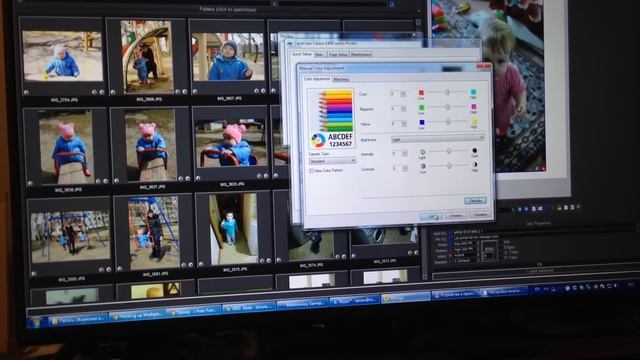This screenshot has height=360, width=640.
Task: Open Quick Setup tab in printer properties
Action: click(302, 54)
